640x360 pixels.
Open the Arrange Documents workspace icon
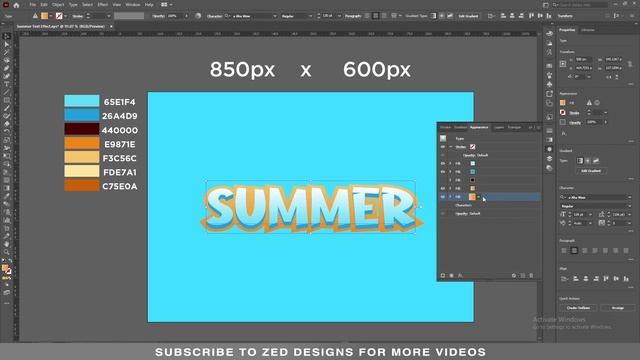coord(164,4)
